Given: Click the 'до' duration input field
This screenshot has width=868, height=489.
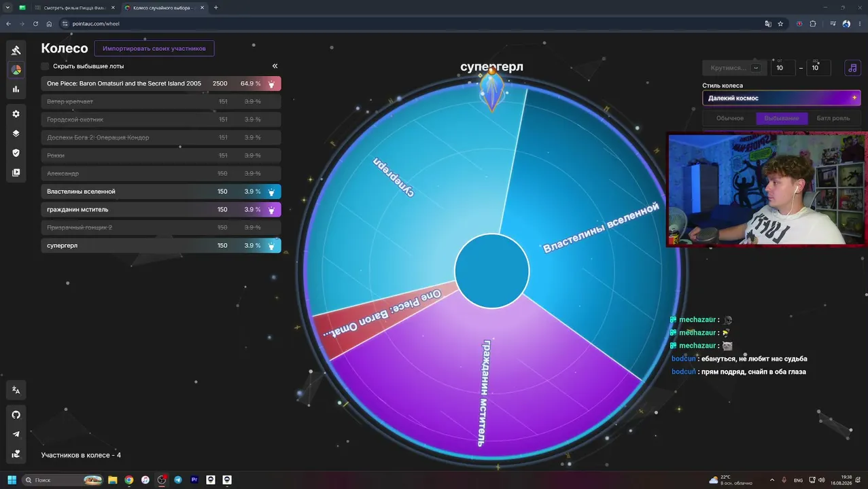Looking at the screenshot, I should (x=818, y=67).
